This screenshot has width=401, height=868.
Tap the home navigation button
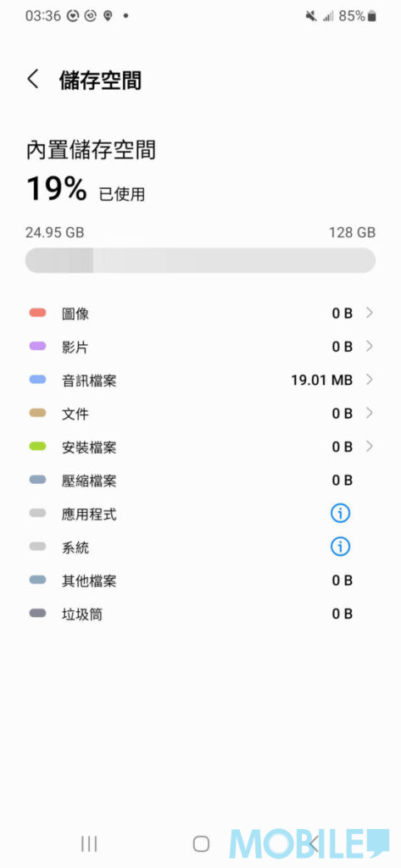point(201,843)
